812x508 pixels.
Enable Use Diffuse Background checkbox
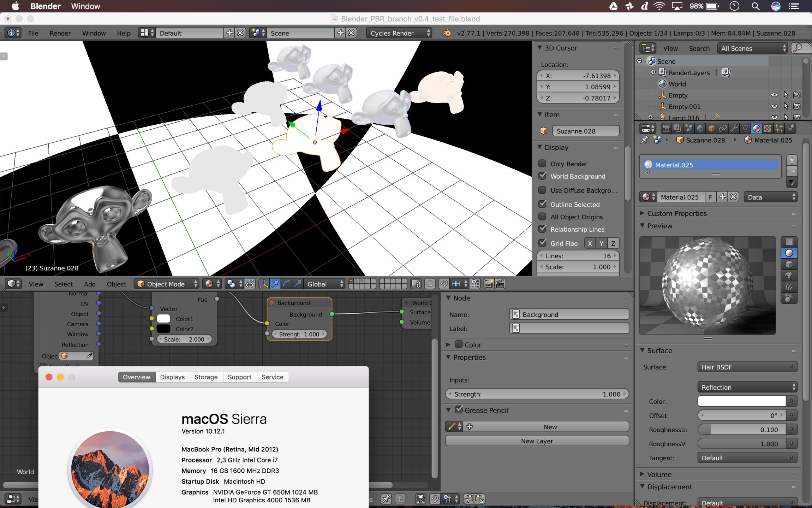(542, 190)
